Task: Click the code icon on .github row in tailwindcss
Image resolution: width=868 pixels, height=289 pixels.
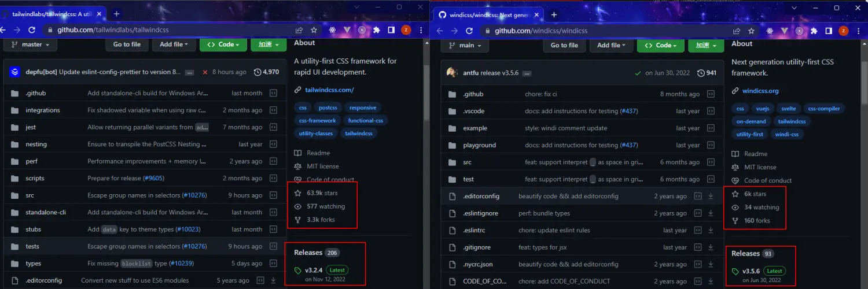Action: pyautogui.click(x=274, y=93)
